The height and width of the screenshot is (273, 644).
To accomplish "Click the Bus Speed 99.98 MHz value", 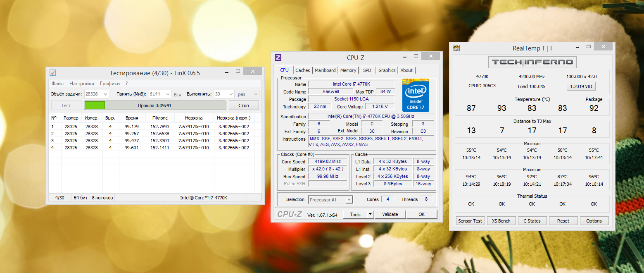I will tap(327, 176).
